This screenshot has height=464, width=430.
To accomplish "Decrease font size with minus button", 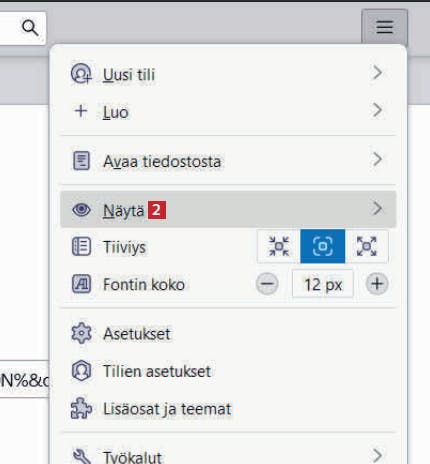I will [x=267, y=284].
